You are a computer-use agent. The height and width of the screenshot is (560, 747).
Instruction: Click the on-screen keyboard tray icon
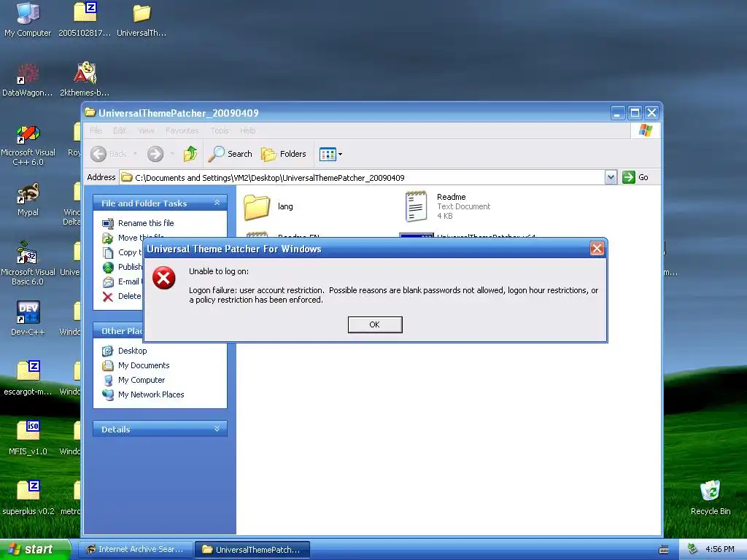pos(664,550)
